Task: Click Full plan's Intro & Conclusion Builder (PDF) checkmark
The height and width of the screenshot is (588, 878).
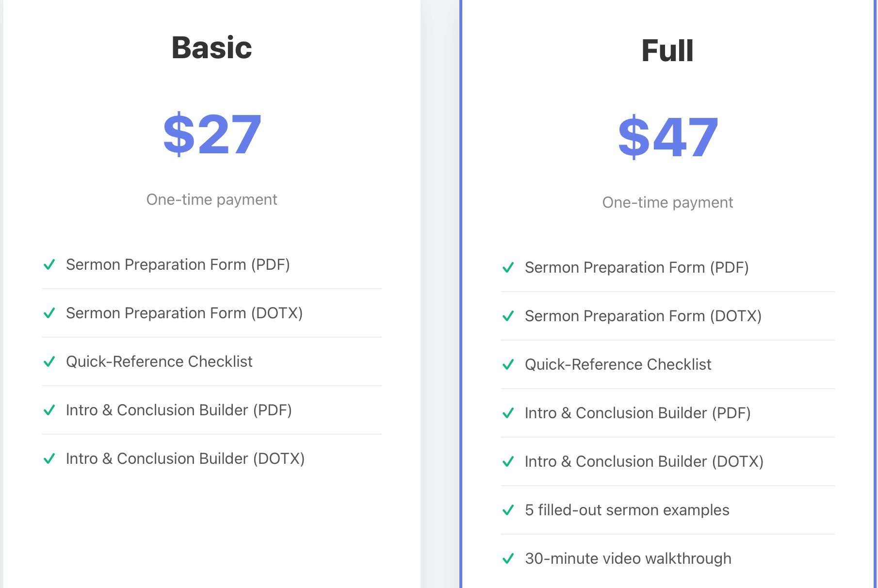Action: (x=508, y=413)
